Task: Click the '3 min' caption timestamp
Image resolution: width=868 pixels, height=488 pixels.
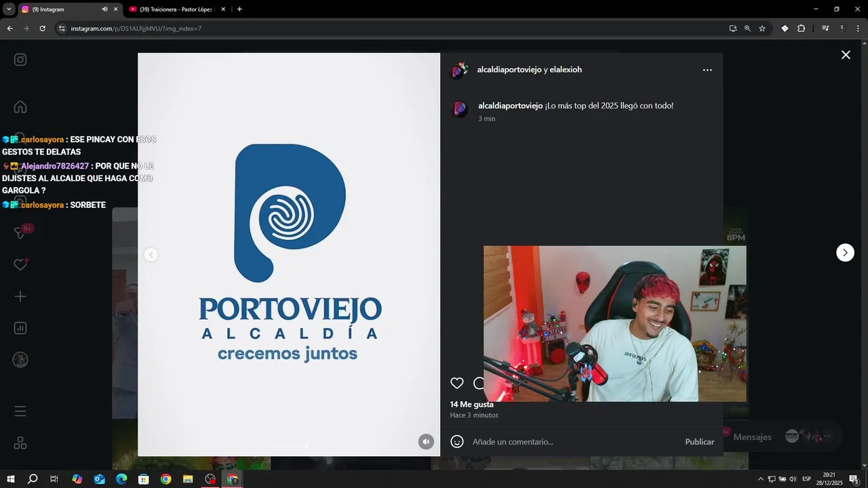Action: 487,119
